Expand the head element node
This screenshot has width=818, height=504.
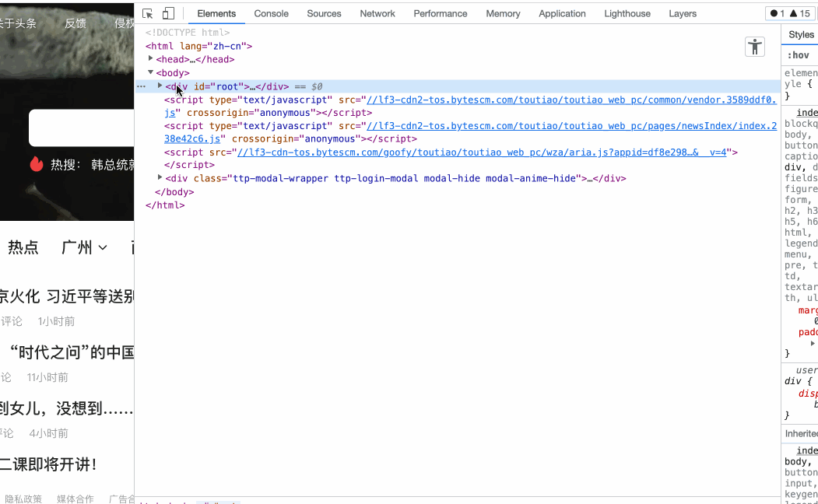click(x=150, y=58)
